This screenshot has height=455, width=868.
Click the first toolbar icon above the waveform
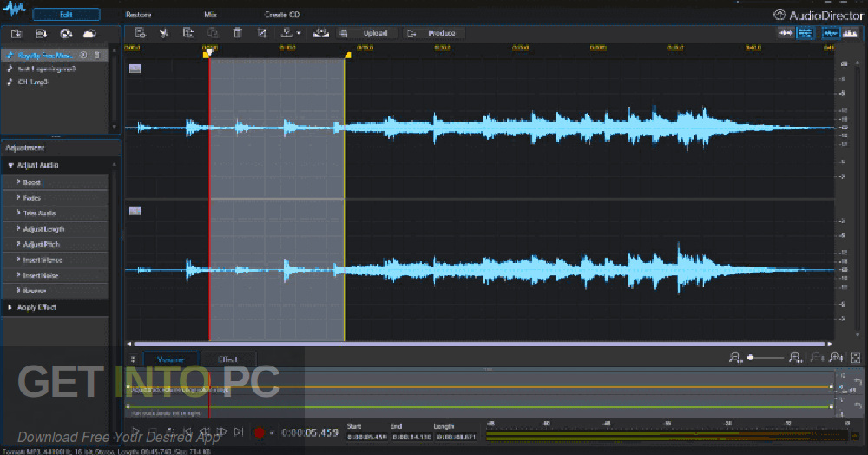coord(140,33)
